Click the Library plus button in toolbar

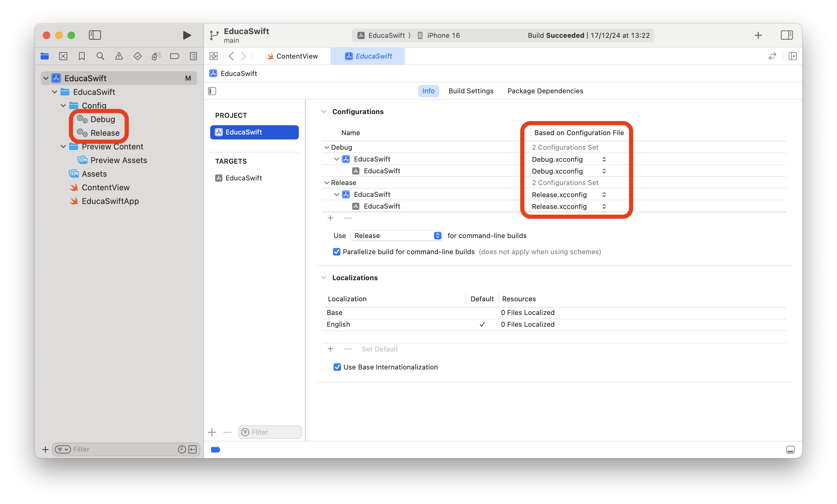[x=758, y=35]
